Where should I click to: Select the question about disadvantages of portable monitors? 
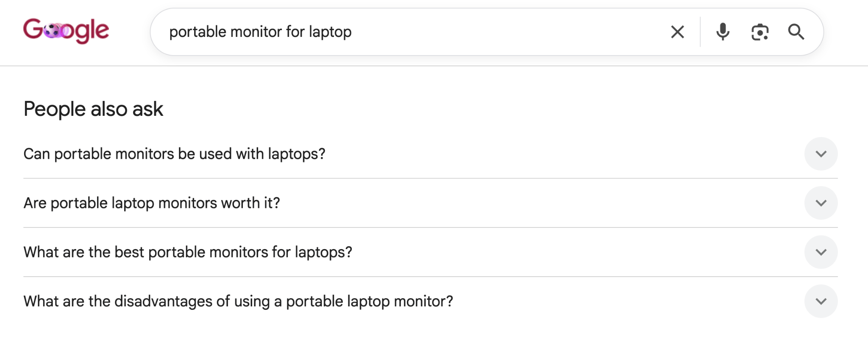click(238, 301)
